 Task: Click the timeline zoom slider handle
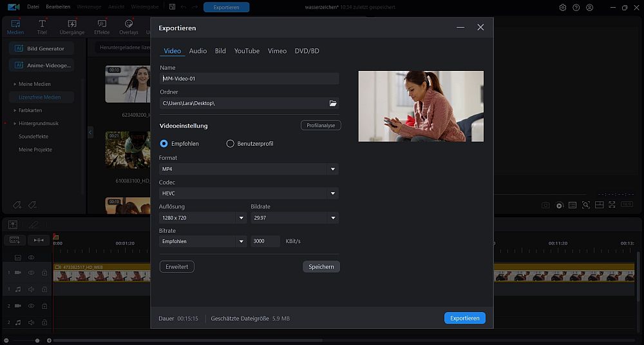37,340
